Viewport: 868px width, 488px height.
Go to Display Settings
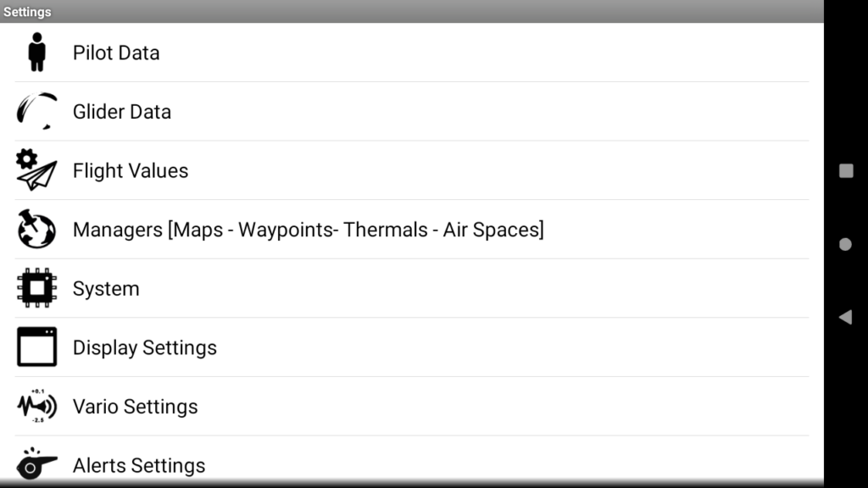(x=412, y=347)
